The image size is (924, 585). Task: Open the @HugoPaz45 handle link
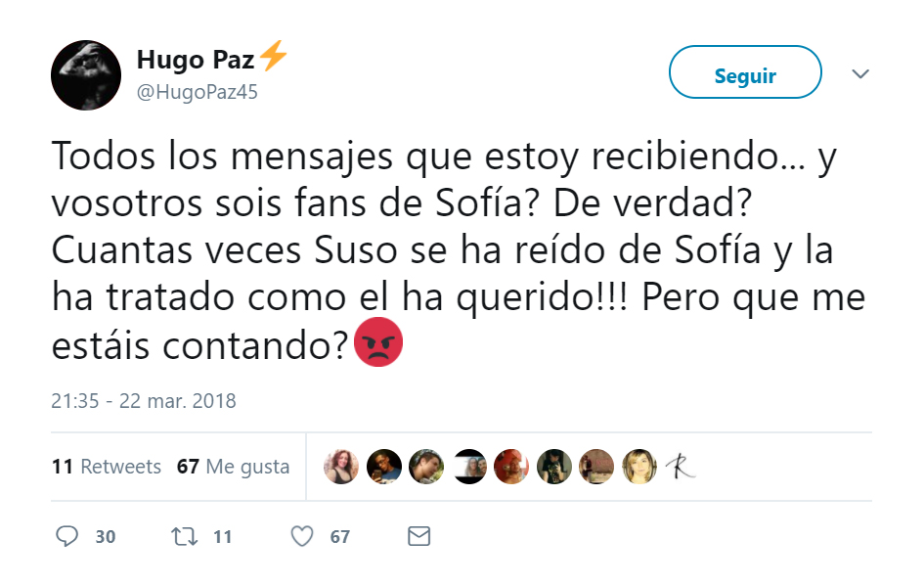[x=197, y=92]
